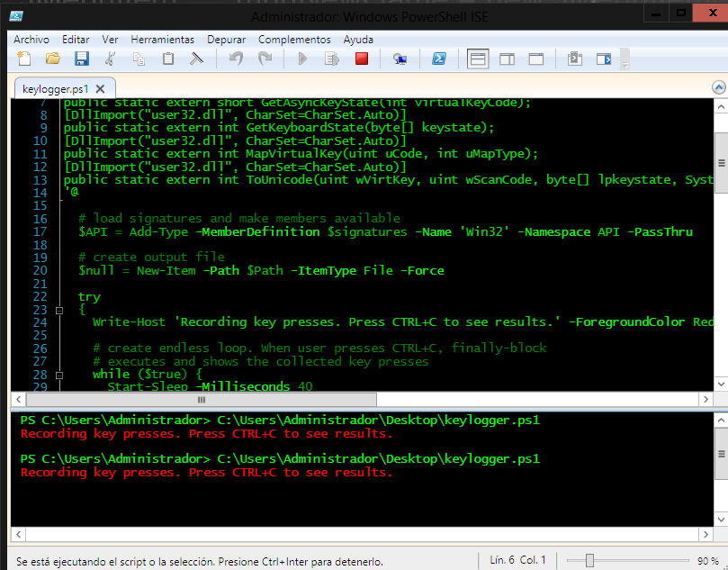Open the Ver menu
This screenshot has width=728, height=570.
(110, 40)
